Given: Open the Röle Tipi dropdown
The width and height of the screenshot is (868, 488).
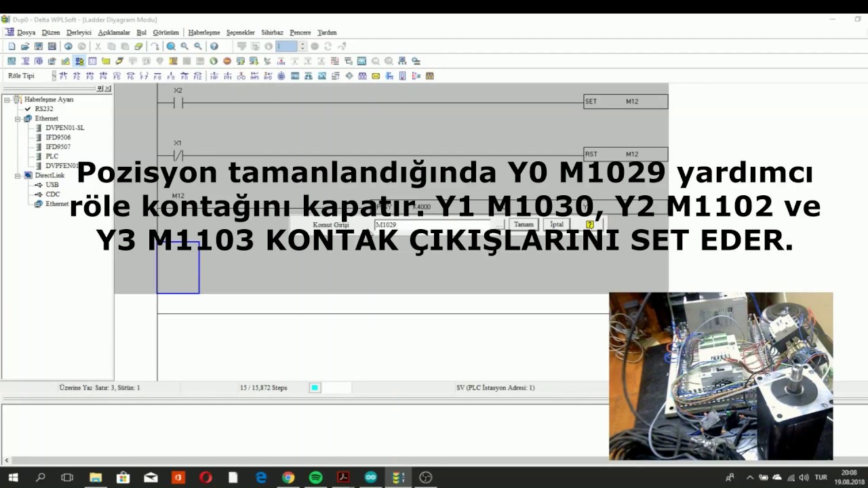Looking at the screenshot, I should pos(54,76).
